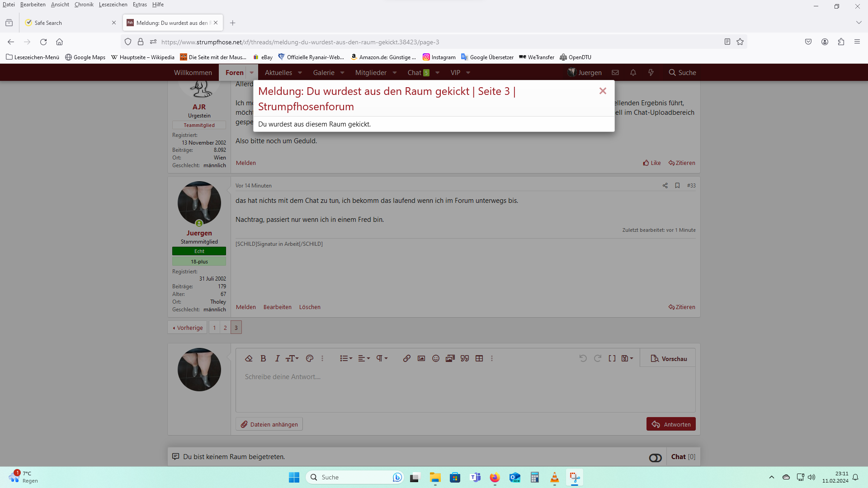Open the smilies emoji picker
The height and width of the screenshot is (488, 868).
coord(436,358)
